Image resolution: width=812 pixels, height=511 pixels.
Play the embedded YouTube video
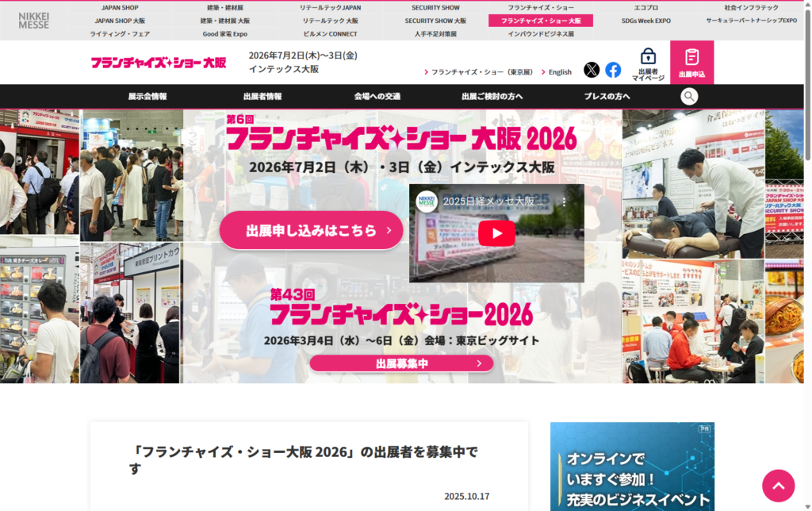pyautogui.click(x=496, y=233)
